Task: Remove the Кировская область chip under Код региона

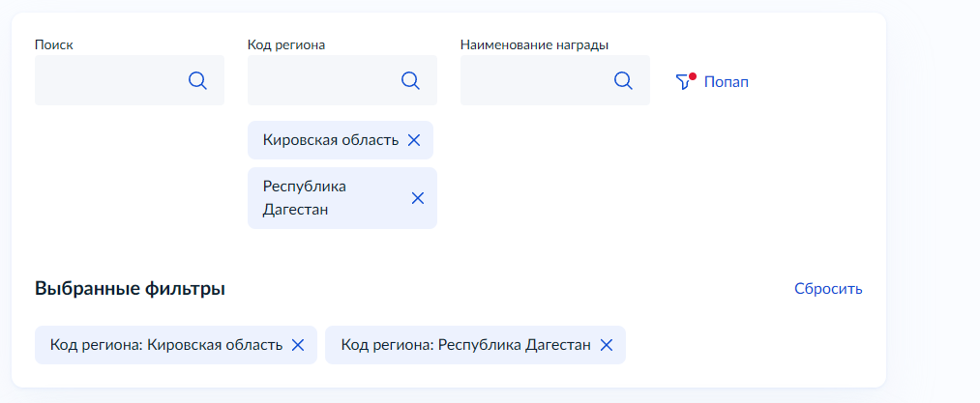Action: (x=414, y=140)
